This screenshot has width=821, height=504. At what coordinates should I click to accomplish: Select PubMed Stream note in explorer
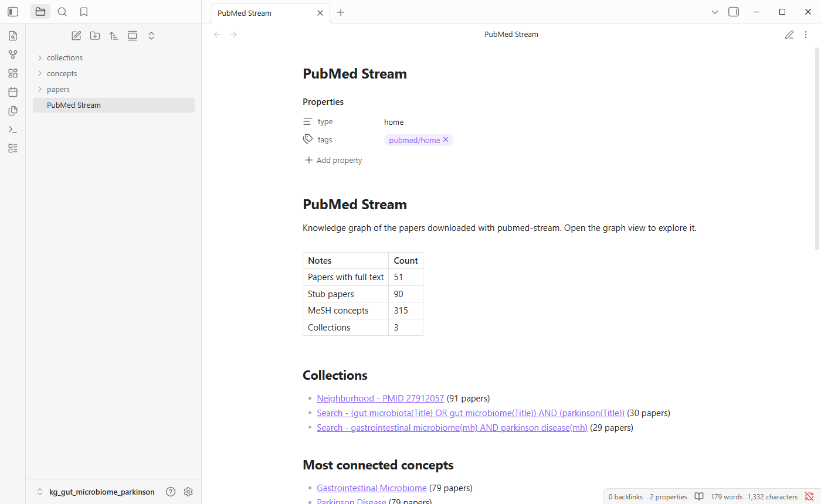[114, 105]
